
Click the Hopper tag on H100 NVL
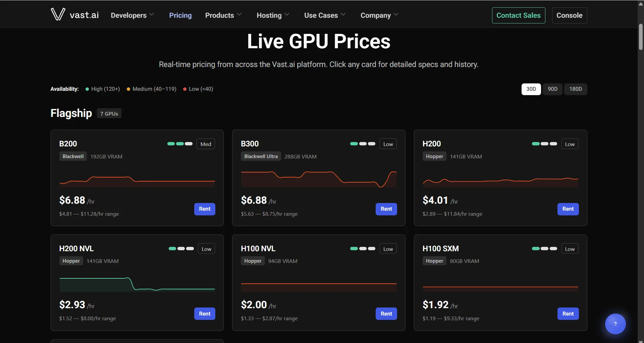point(253,261)
